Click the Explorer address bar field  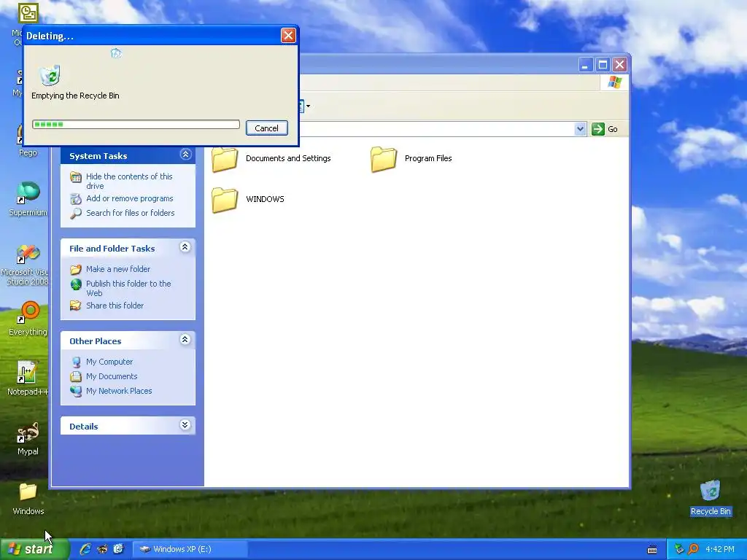click(437, 129)
